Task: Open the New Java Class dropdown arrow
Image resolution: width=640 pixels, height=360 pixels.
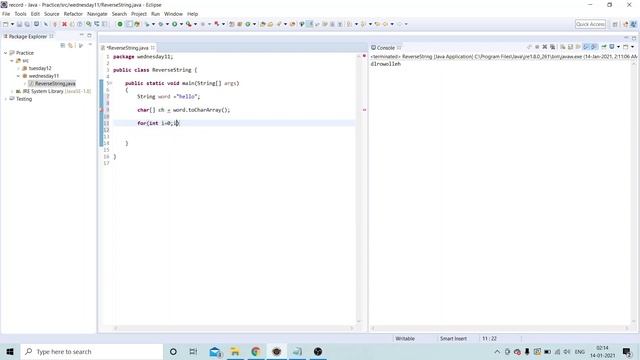Action: pos(254,24)
